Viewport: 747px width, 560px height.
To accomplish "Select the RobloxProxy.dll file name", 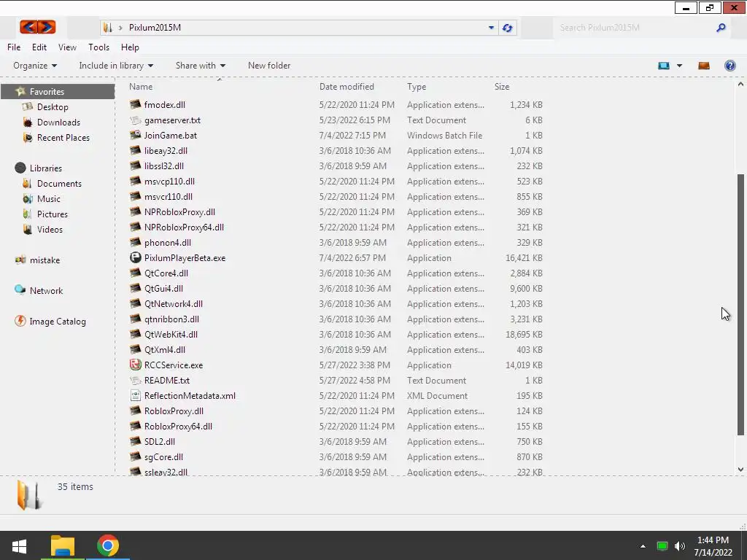I will pyautogui.click(x=174, y=411).
